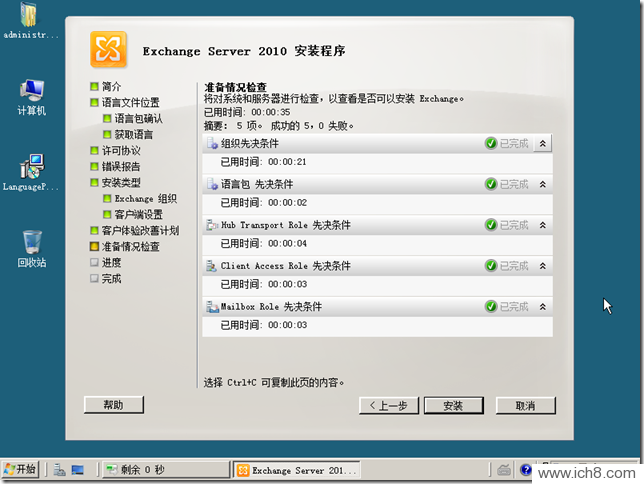Click the 摘要 5 项 summary line
Image resolution: width=644 pixels, height=484 pixels.
point(279,126)
